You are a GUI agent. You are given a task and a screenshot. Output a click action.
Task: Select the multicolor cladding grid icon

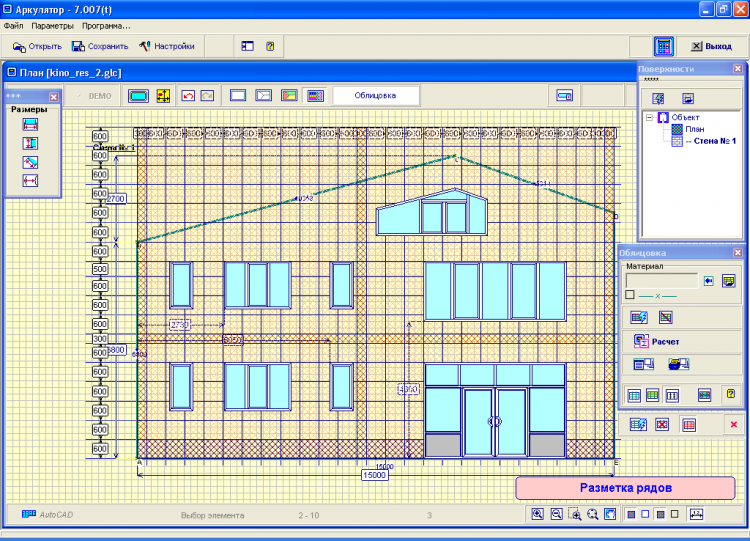click(315, 96)
